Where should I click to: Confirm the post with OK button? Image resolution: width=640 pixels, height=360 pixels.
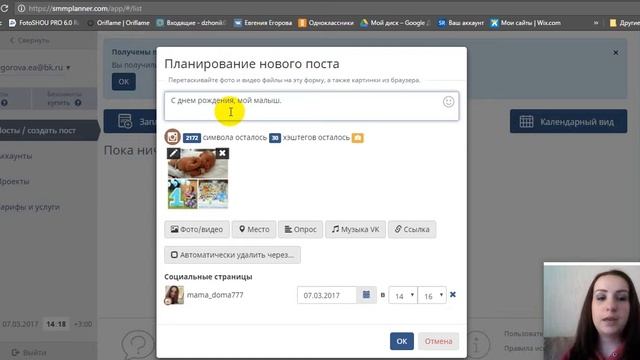pos(402,341)
